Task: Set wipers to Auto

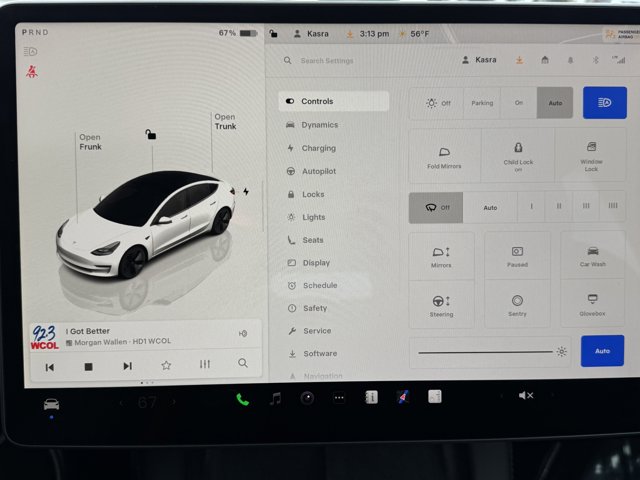Action: tap(490, 207)
